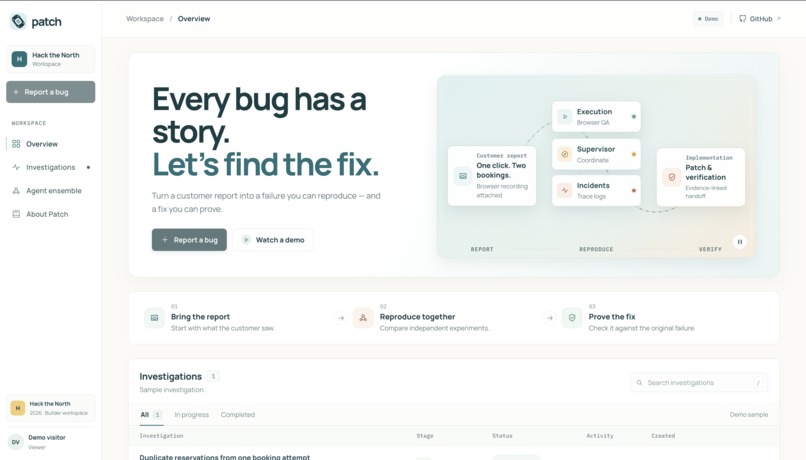Click the Workspace breadcrumb link

click(x=145, y=19)
